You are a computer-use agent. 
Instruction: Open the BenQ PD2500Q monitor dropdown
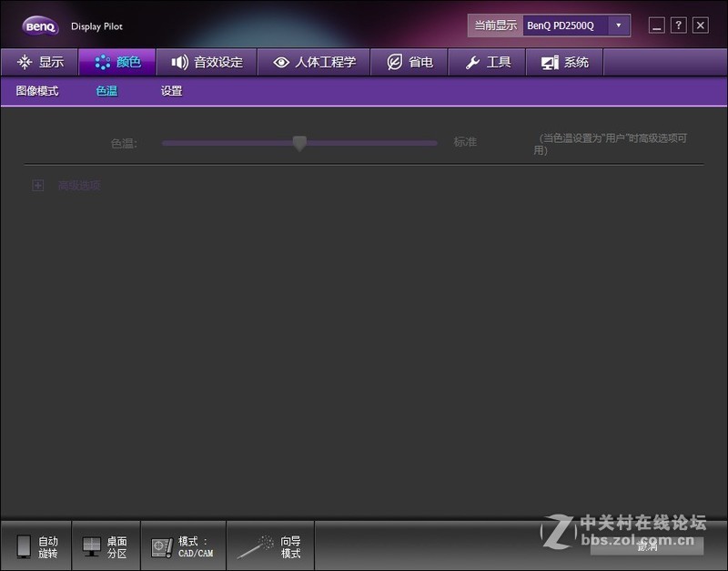tap(616, 25)
